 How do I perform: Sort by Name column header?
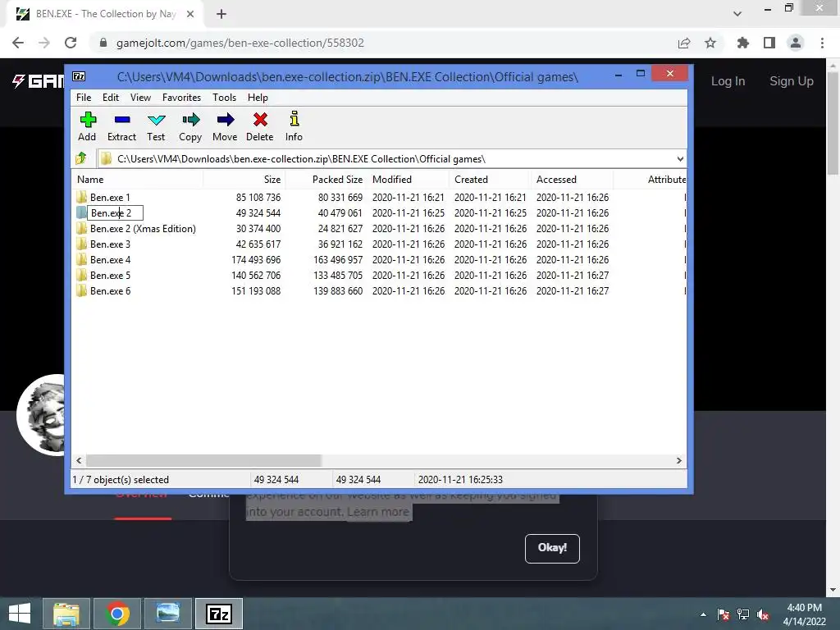(137, 180)
